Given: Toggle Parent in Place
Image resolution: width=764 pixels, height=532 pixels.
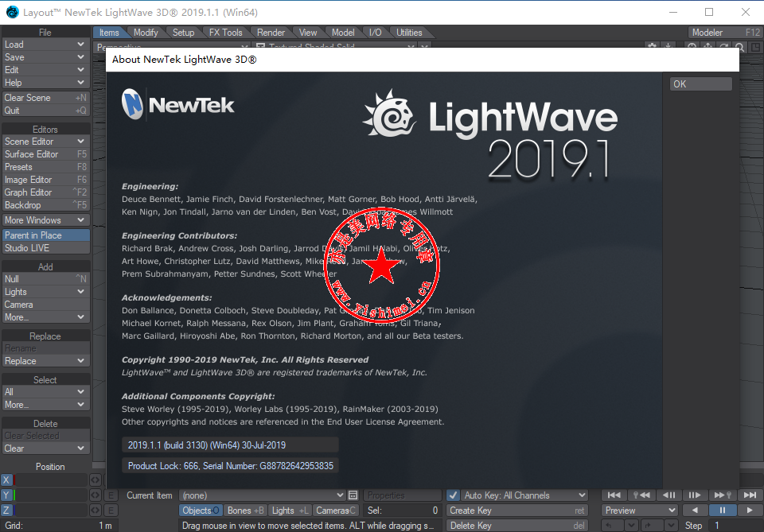Looking at the screenshot, I should pyautogui.click(x=46, y=235).
